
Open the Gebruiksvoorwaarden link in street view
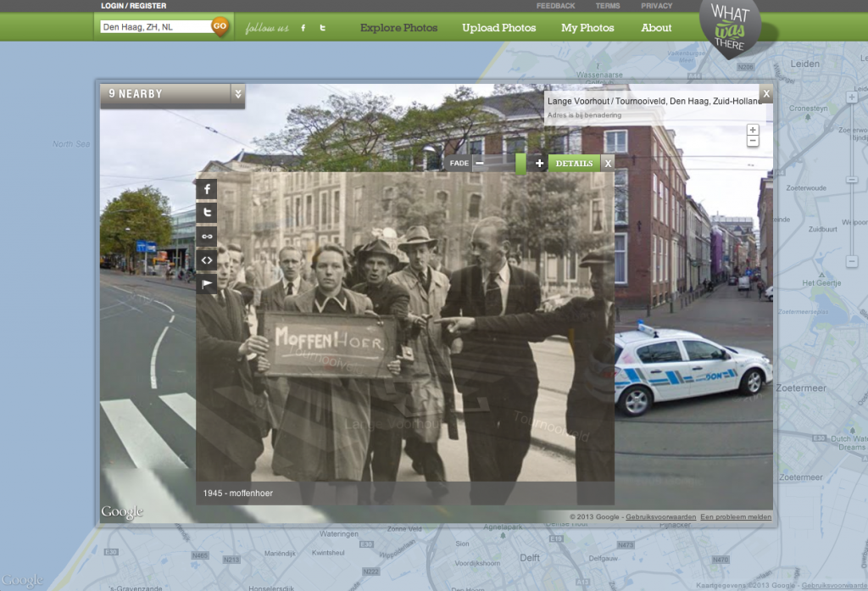660,516
